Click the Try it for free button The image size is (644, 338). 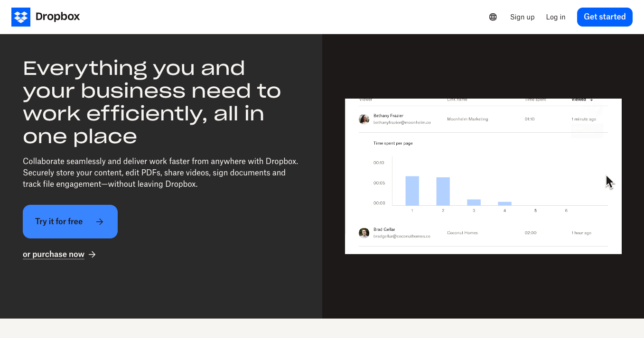[x=70, y=221]
